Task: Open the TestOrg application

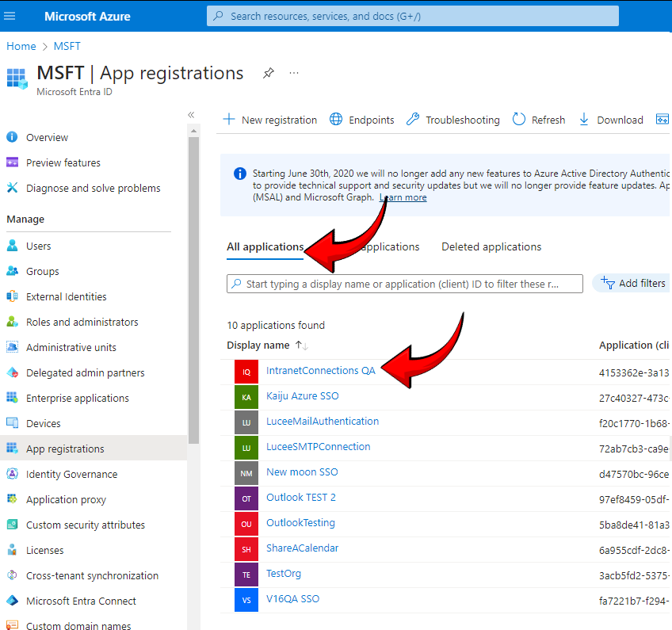Action: [x=283, y=573]
